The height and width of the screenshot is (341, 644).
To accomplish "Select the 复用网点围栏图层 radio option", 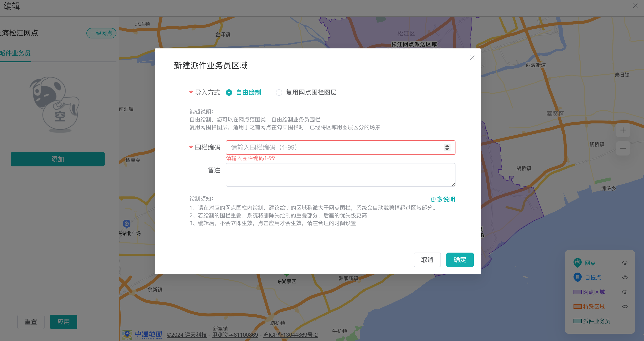I will pyautogui.click(x=279, y=93).
